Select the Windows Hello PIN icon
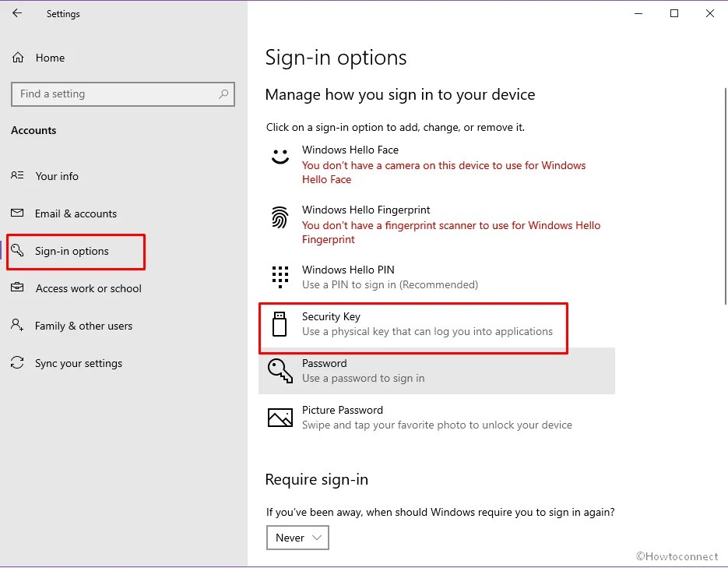728x568 pixels. 280,277
